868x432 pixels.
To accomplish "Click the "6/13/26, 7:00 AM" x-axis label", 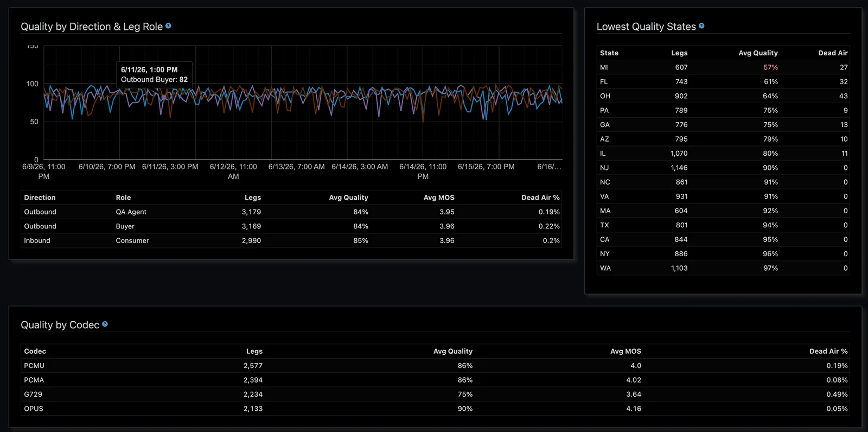I will [297, 167].
